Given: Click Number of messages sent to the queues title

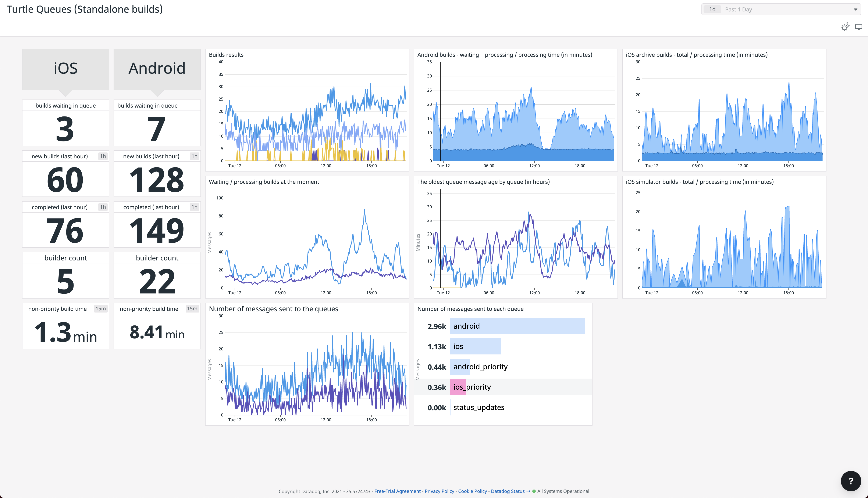Looking at the screenshot, I should click(273, 309).
